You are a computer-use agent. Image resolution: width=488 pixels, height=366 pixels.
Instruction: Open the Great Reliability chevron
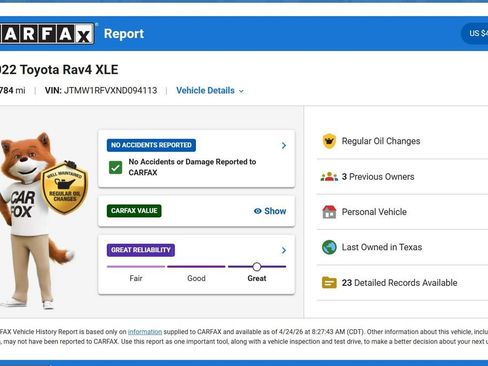point(284,250)
